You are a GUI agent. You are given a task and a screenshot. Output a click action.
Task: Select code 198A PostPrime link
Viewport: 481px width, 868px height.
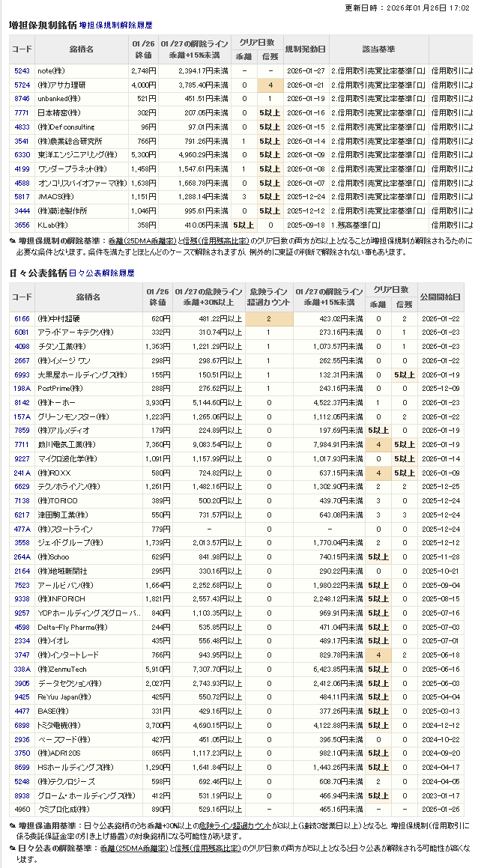click(22, 389)
